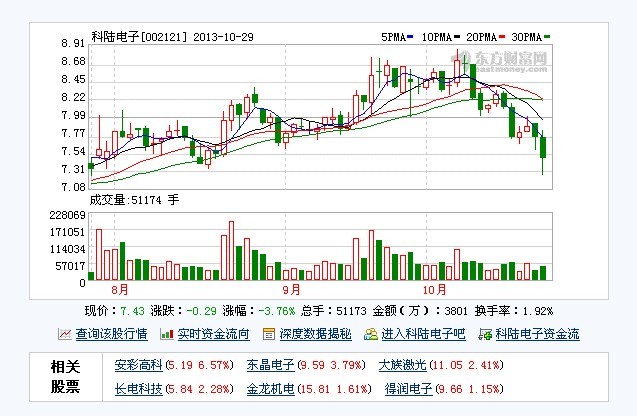
Task: Click the 相关股票 section heading
Action: pos(65,377)
